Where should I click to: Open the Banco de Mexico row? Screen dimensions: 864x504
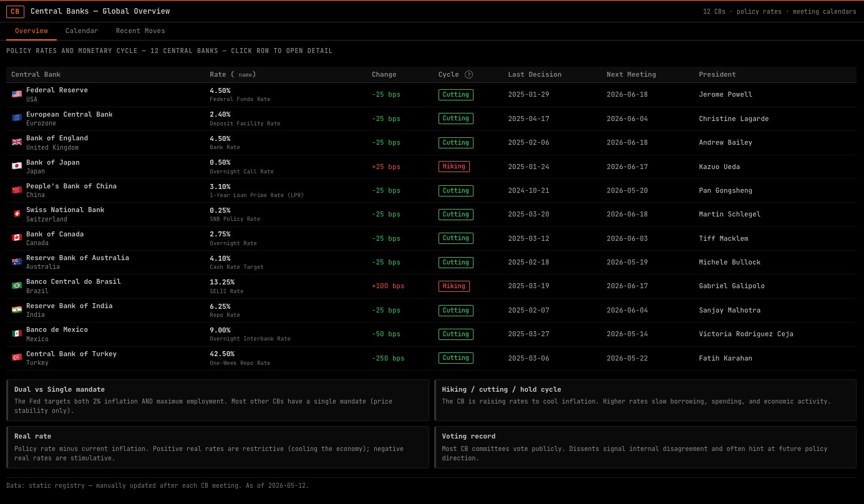[x=431, y=334]
